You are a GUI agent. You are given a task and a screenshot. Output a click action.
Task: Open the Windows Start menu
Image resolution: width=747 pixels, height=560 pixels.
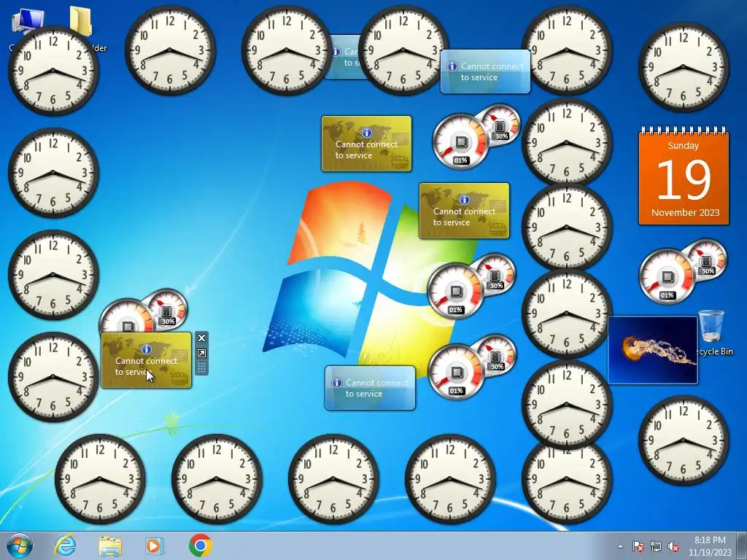(19, 545)
